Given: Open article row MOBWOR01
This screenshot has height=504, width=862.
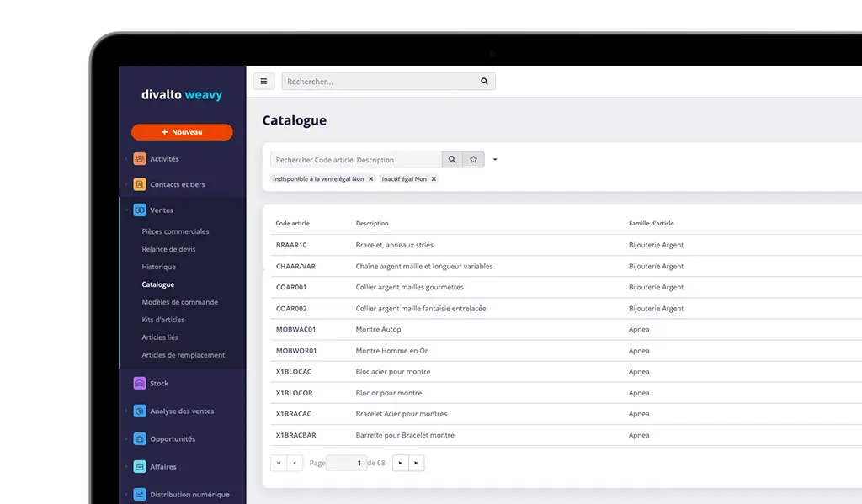Looking at the screenshot, I should click(x=567, y=351).
